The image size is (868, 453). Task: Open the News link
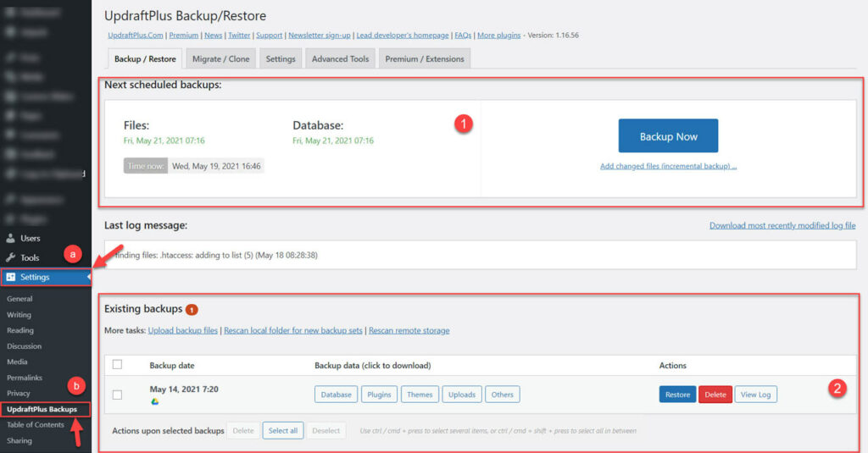tap(213, 36)
